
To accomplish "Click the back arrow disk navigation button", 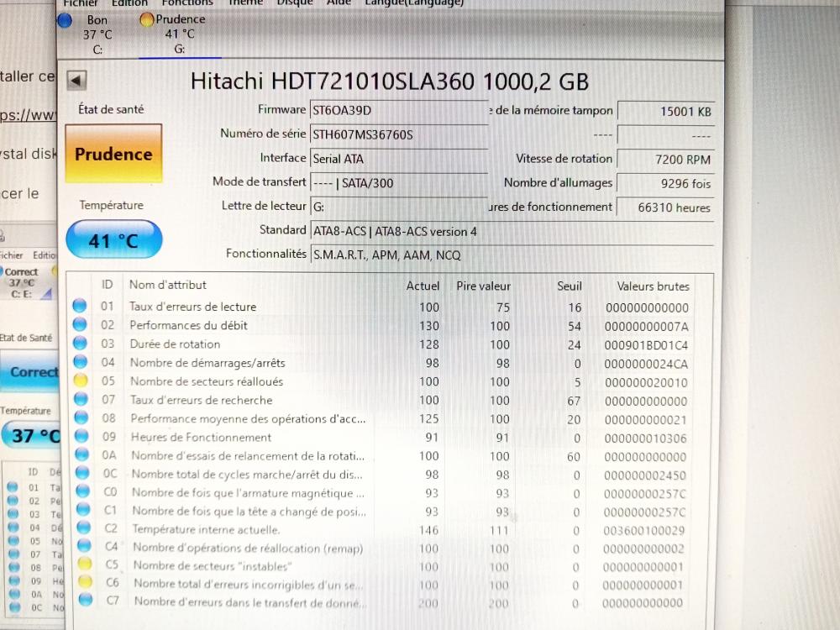I will tap(76, 81).
